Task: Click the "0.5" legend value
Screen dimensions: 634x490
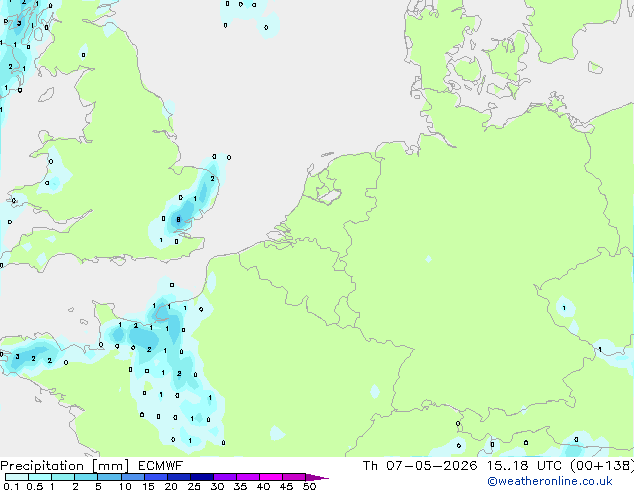Action: (35, 486)
